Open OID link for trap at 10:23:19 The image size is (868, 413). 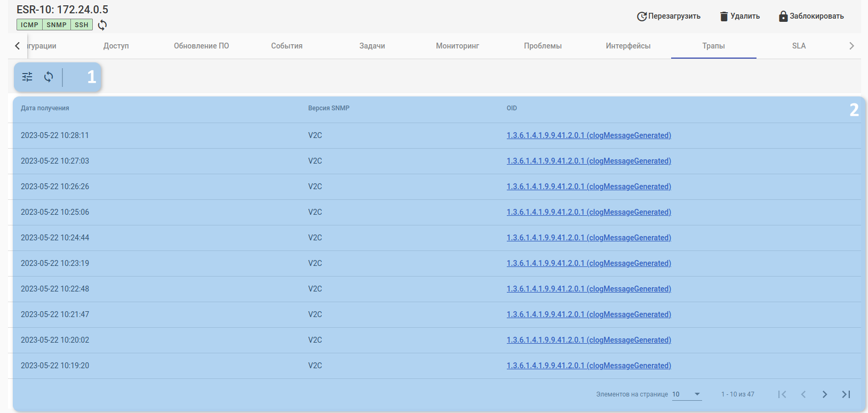[x=589, y=263]
